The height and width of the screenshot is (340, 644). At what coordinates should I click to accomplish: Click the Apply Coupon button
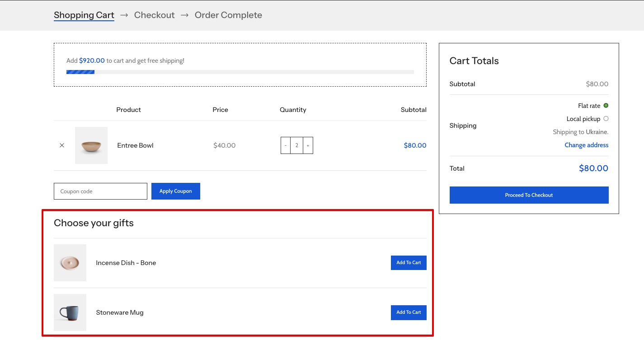point(176,191)
